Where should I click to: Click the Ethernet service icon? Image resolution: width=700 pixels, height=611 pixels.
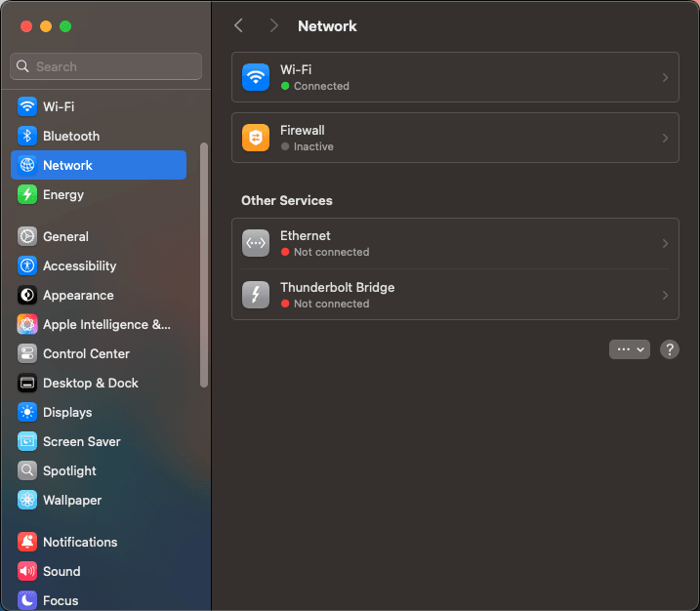click(x=256, y=243)
